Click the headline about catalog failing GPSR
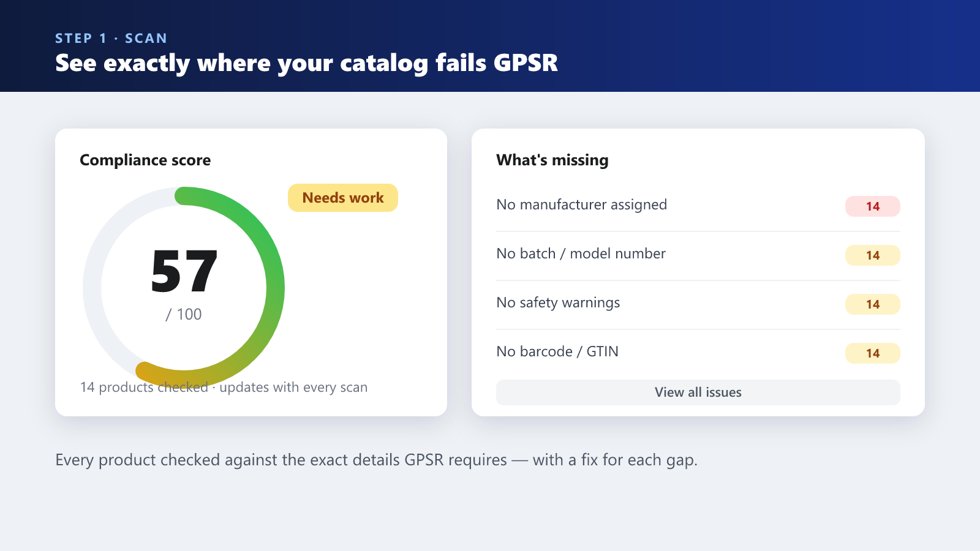Image resolution: width=980 pixels, height=551 pixels. [306, 63]
